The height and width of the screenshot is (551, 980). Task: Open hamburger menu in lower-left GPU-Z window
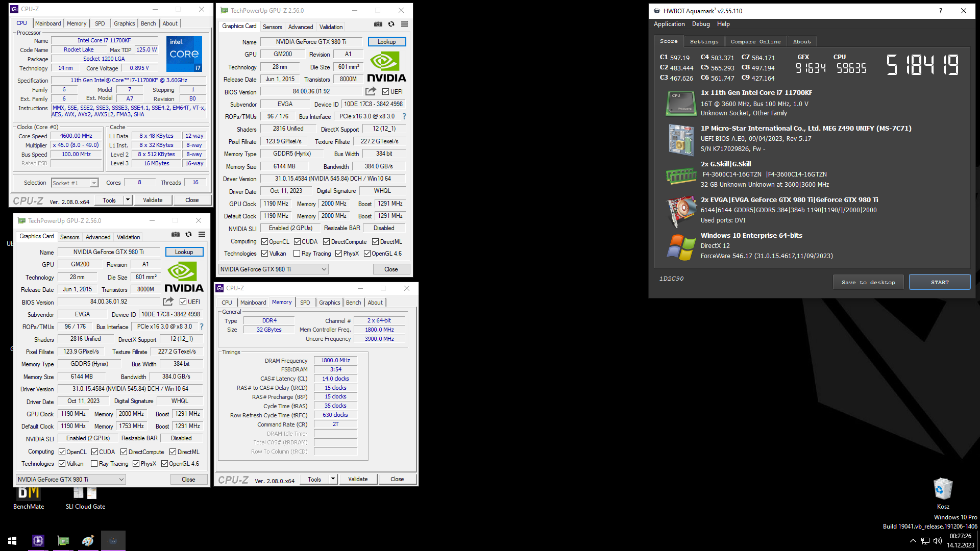coord(202,234)
